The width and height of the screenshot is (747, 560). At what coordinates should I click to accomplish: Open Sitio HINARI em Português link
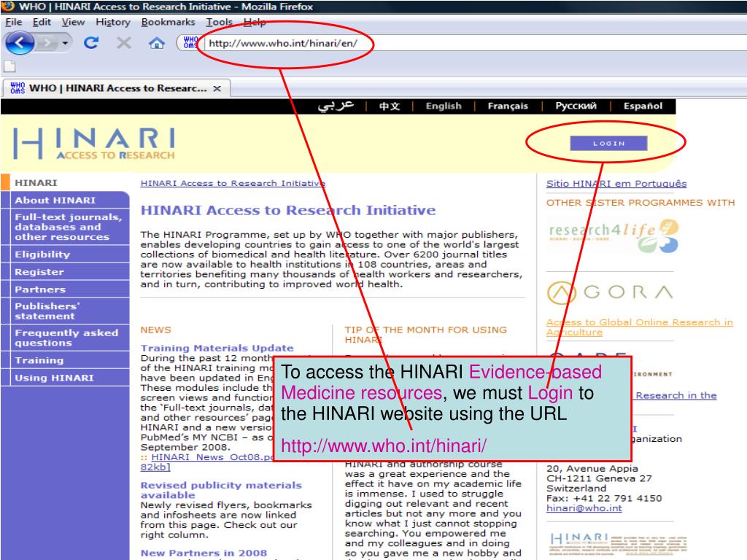point(616,184)
